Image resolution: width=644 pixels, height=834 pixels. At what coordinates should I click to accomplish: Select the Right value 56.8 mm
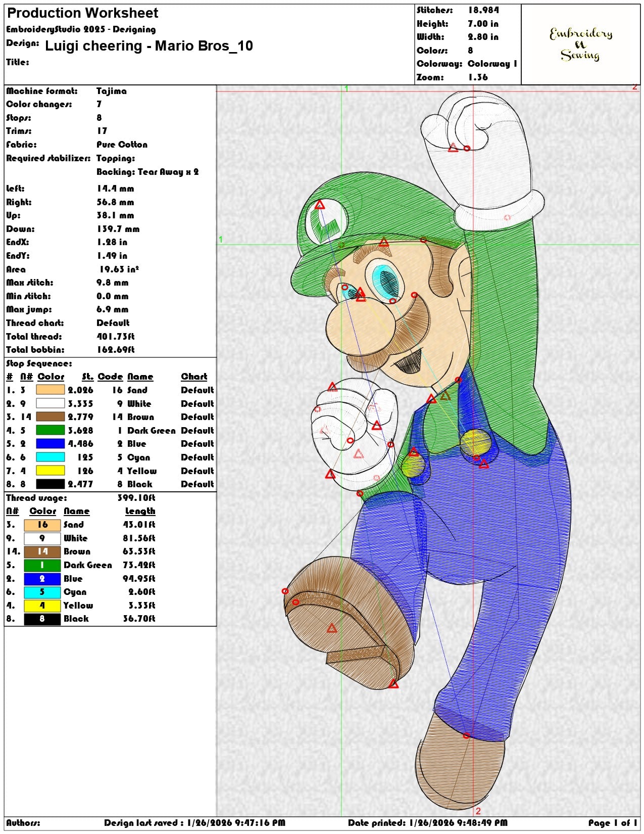116,202
